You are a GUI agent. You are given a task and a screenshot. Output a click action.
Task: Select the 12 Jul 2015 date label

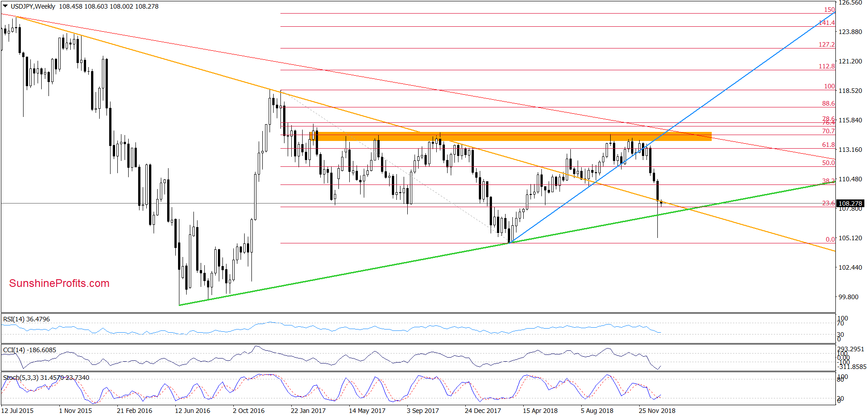click(18, 411)
